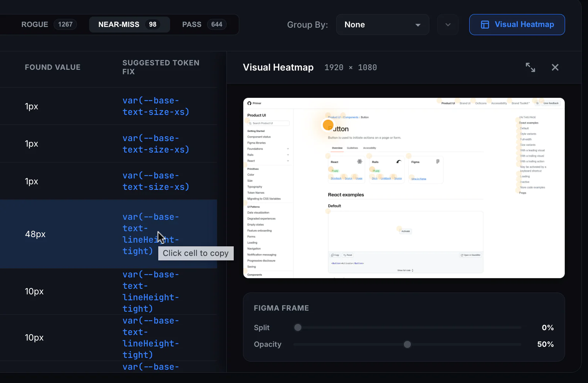The width and height of the screenshot is (588, 383).
Task: Click the 644 count badge on PASS
Action: 217,24
